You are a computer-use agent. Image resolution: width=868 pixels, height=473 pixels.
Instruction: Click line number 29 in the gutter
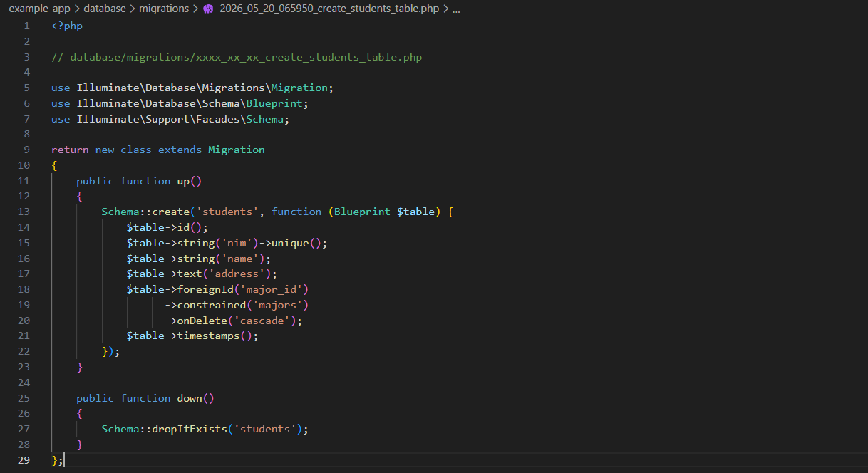24,460
